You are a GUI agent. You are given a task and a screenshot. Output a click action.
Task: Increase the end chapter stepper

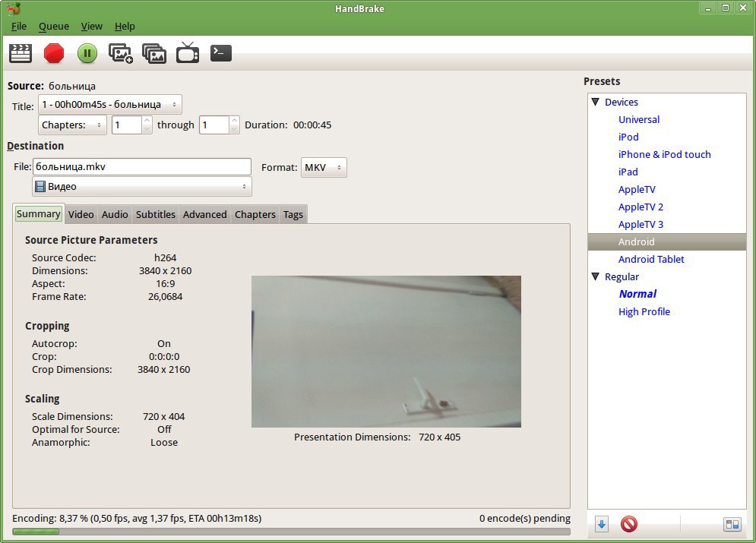234,121
